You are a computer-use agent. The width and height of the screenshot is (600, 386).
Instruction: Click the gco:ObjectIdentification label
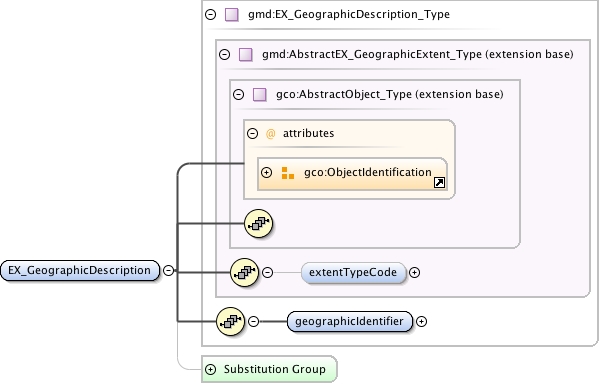coord(368,173)
